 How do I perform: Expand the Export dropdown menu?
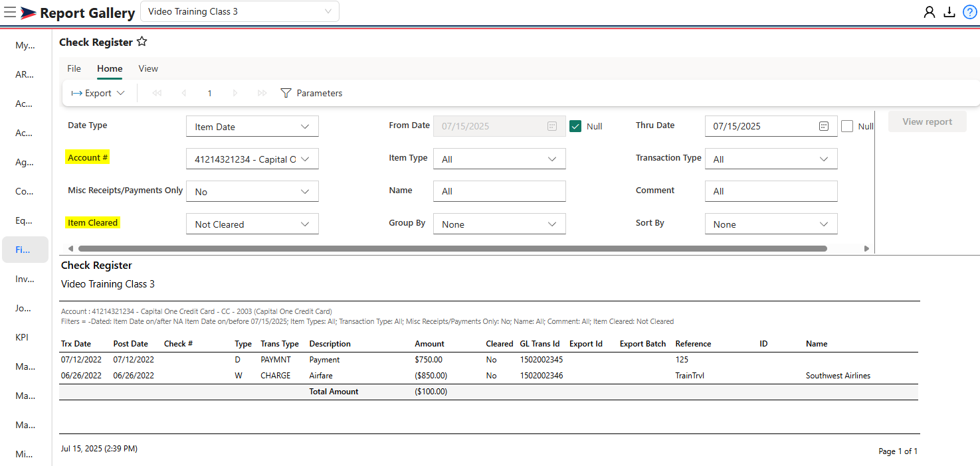click(98, 94)
